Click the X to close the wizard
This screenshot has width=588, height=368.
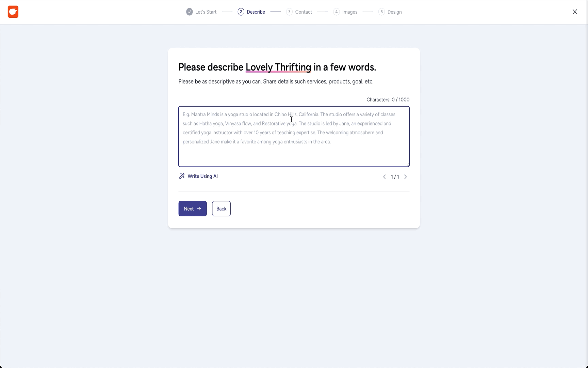tap(575, 12)
